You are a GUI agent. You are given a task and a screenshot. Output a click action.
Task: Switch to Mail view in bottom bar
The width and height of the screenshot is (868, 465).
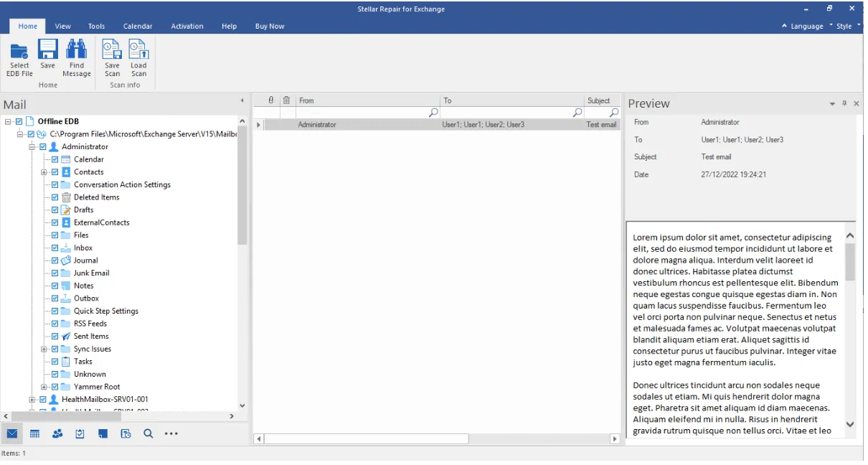coord(12,433)
